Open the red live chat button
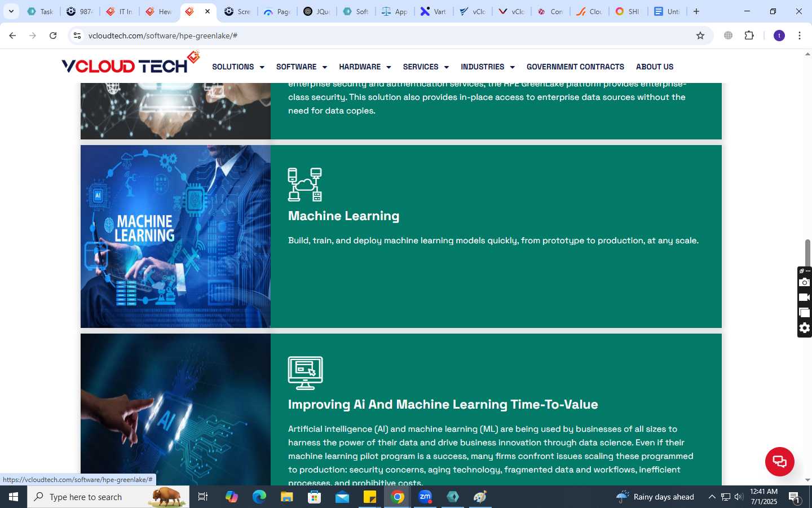Image resolution: width=812 pixels, height=508 pixels. (779, 461)
